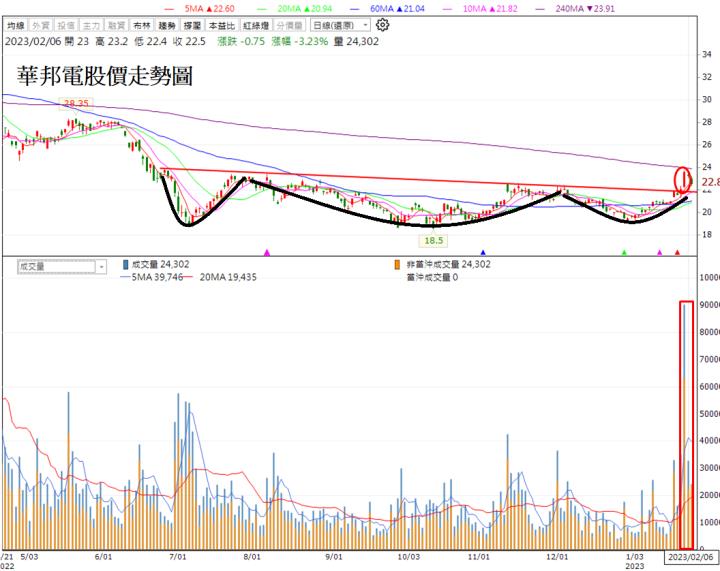Toggle the 本益比 P/E ratio button

coord(222,25)
